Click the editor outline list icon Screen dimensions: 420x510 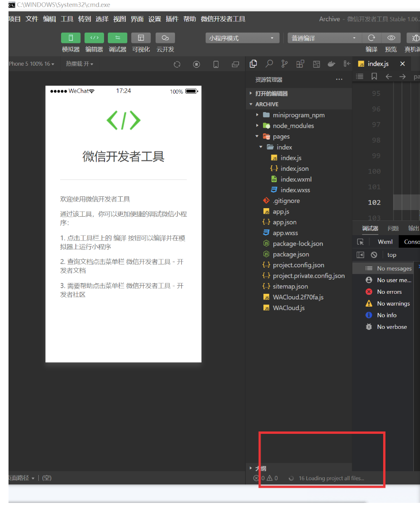359,77
